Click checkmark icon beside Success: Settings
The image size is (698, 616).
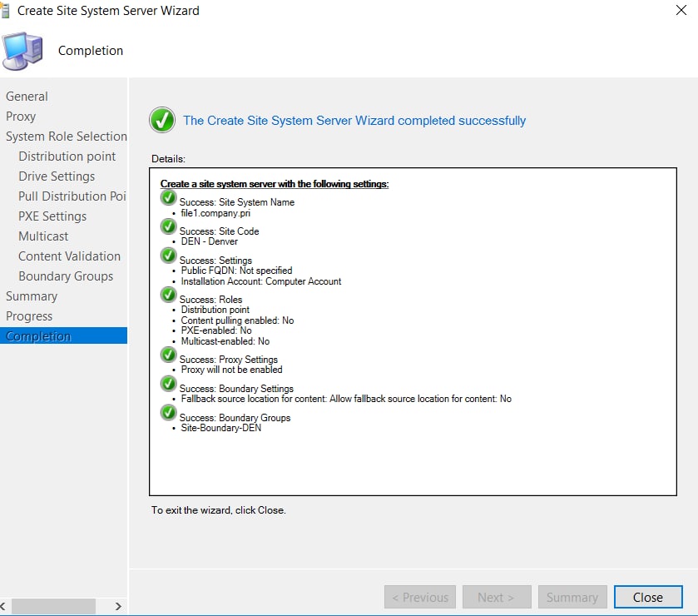click(168, 256)
